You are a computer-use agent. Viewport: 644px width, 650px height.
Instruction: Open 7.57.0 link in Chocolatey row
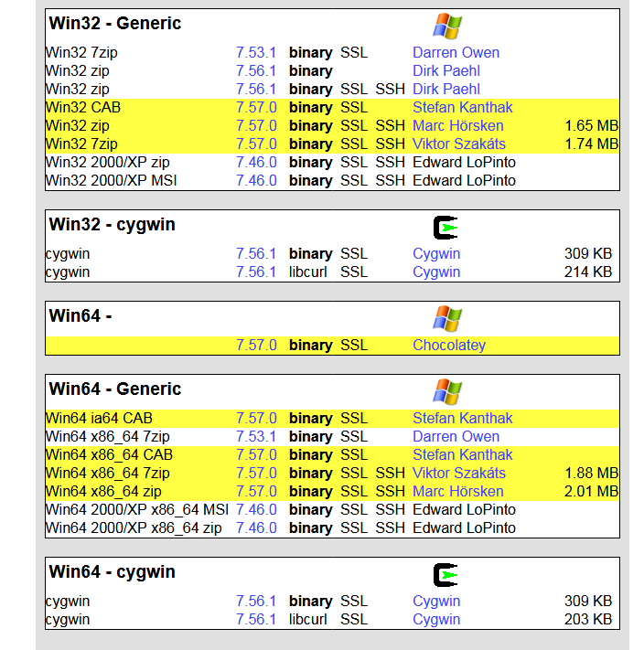click(256, 345)
